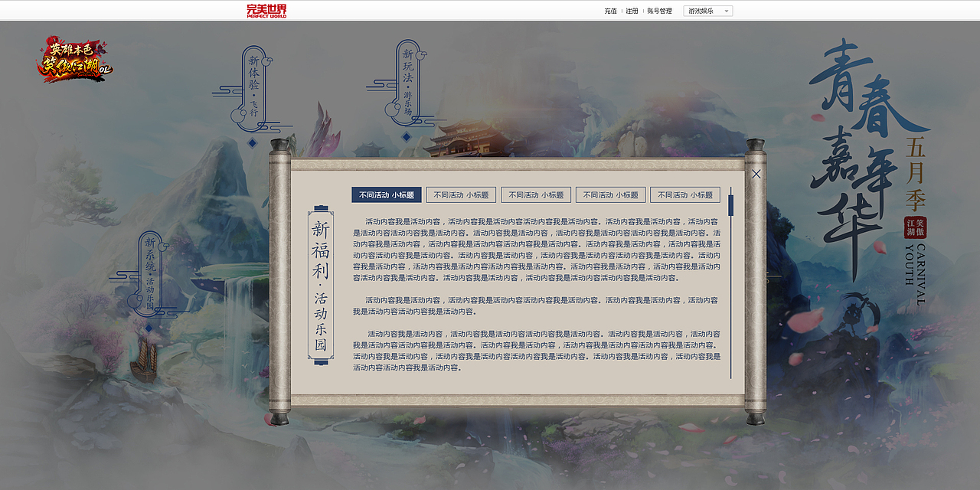Screen dimensions: 980x490
Task: Click the diamond marker under 新体验·飞行
Action: [252, 143]
